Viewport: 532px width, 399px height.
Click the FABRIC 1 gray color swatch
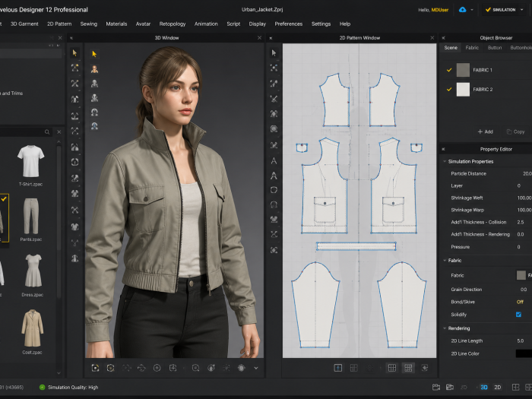coord(463,70)
